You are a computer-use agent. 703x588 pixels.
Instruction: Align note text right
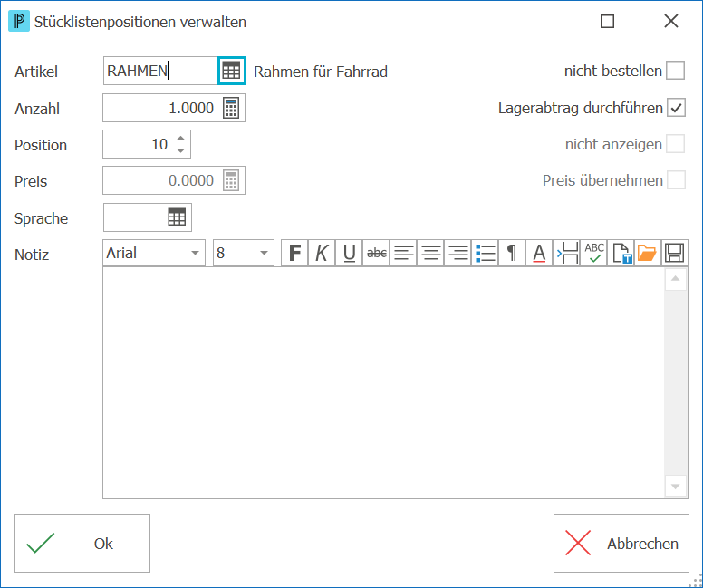[x=457, y=253]
